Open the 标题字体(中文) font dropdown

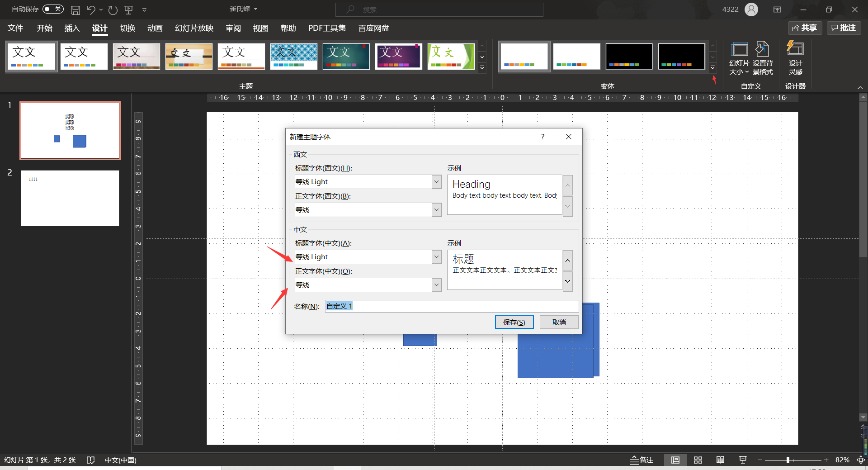point(436,257)
